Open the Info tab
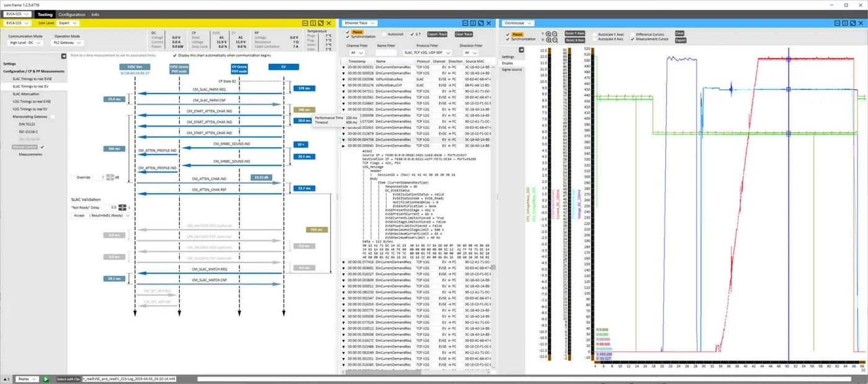 95,14
